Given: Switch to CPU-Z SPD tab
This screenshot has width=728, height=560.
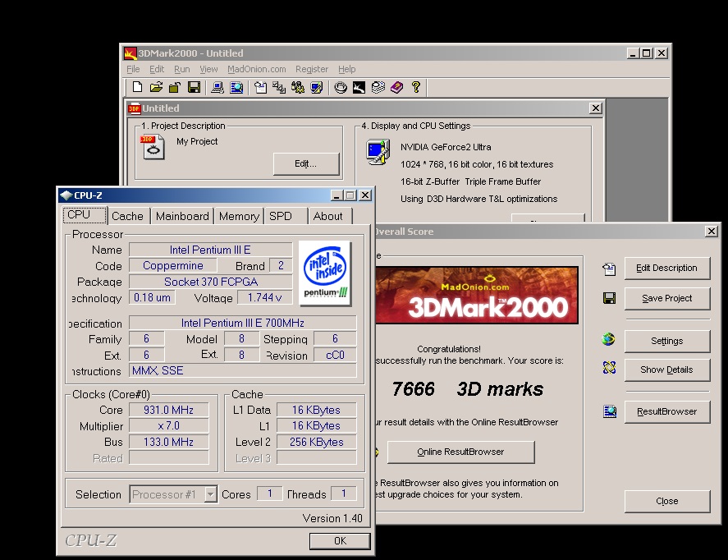Looking at the screenshot, I should (286, 217).
